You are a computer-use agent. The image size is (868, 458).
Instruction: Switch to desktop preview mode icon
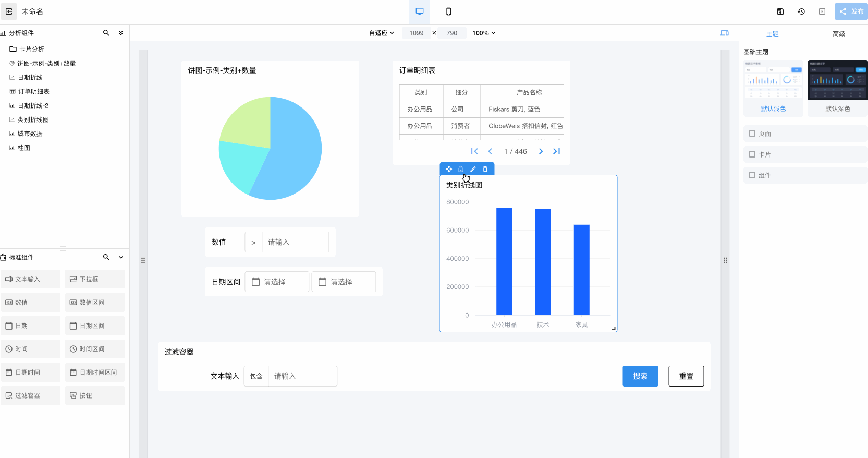420,11
